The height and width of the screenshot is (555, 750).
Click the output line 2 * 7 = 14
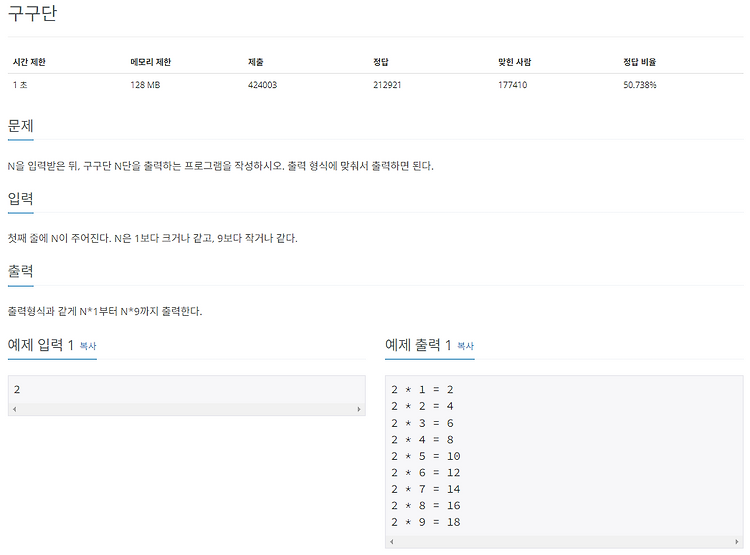pos(426,489)
